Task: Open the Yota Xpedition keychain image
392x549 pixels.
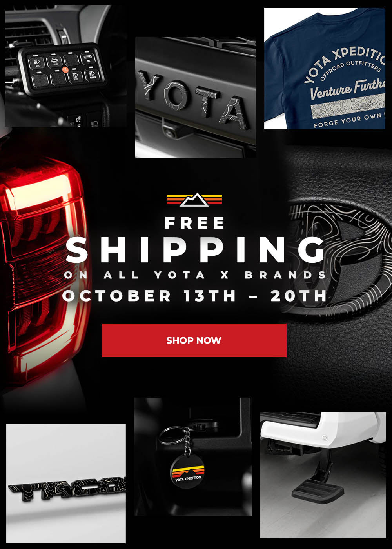Action: (x=193, y=457)
